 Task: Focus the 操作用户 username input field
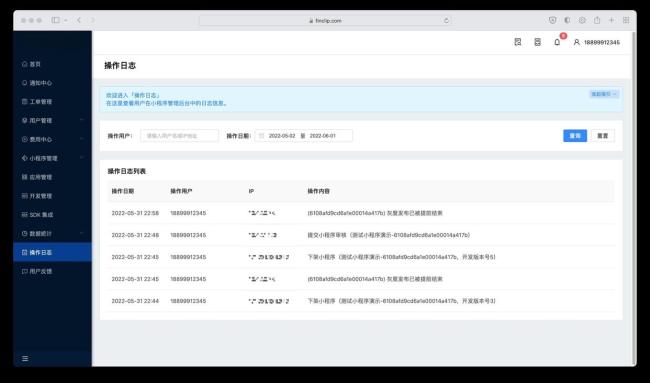[x=179, y=136]
